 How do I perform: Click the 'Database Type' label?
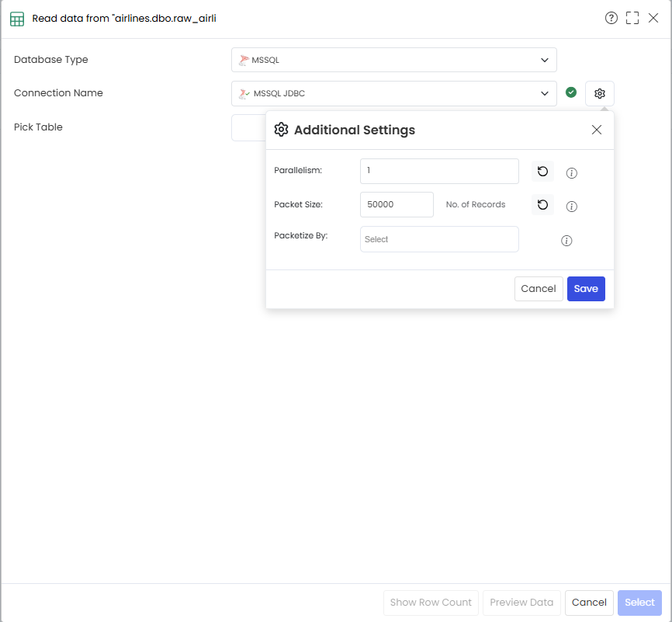point(51,60)
